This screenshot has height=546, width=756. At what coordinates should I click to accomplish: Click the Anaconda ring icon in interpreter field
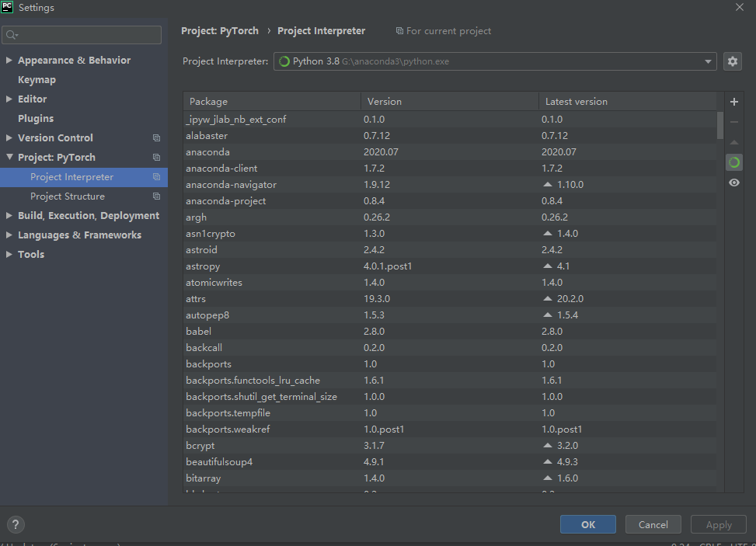click(x=284, y=61)
